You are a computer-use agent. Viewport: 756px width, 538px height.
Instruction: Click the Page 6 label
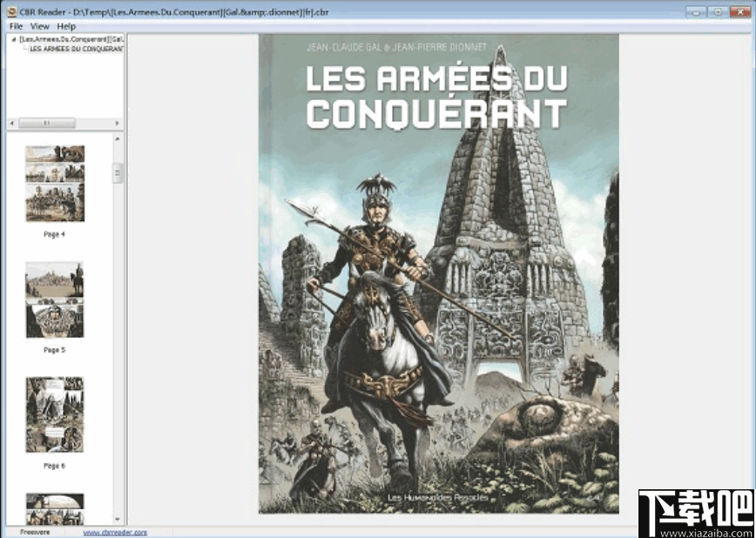pyautogui.click(x=54, y=466)
